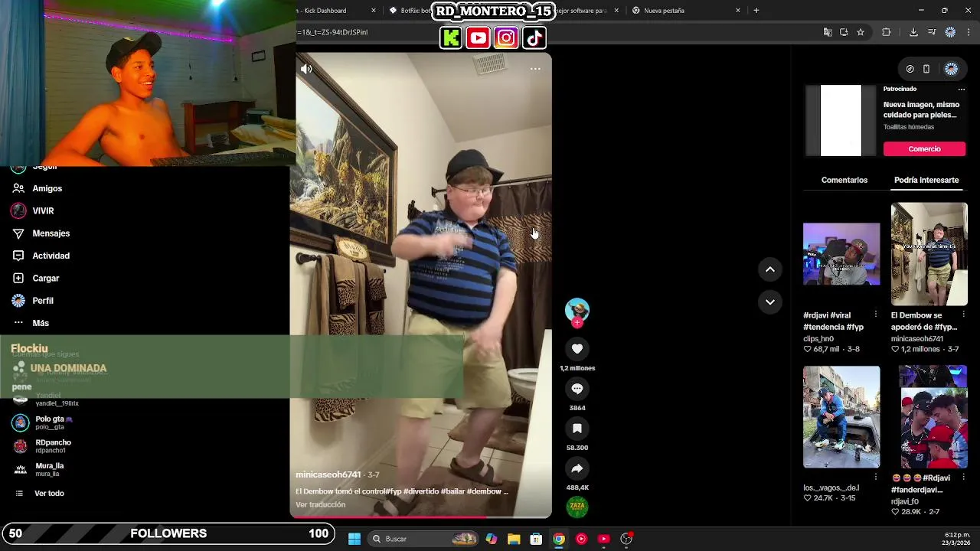The width and height of the screenshot is (980, 551).
Task: Open the Patrocinado ad three-dot menu
Action: tap(962, 89)
